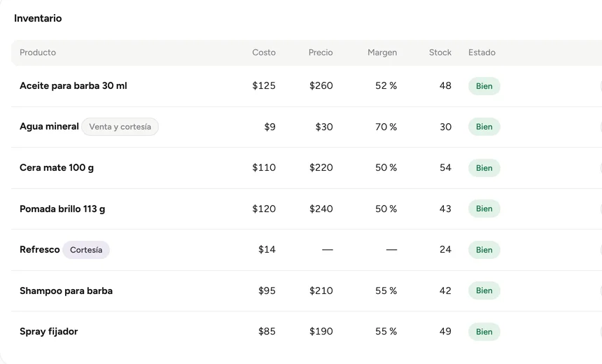Select the Spray fijador row name

49,331
